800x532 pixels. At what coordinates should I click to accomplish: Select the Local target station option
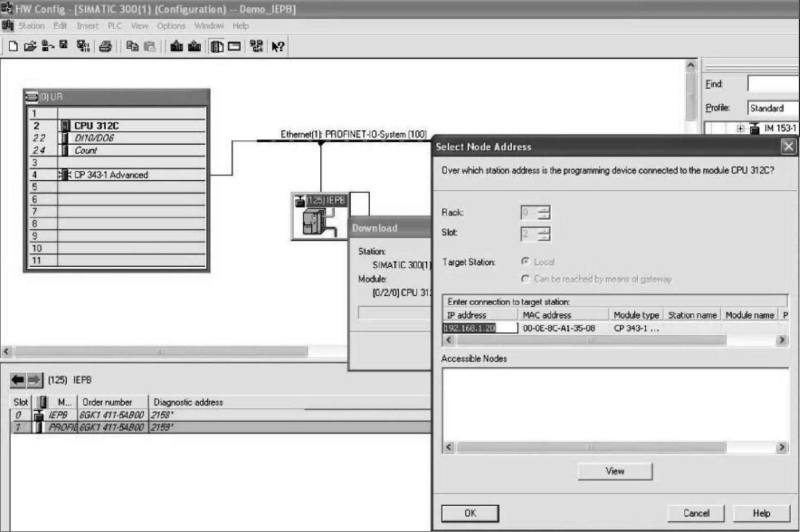(525, 262)
